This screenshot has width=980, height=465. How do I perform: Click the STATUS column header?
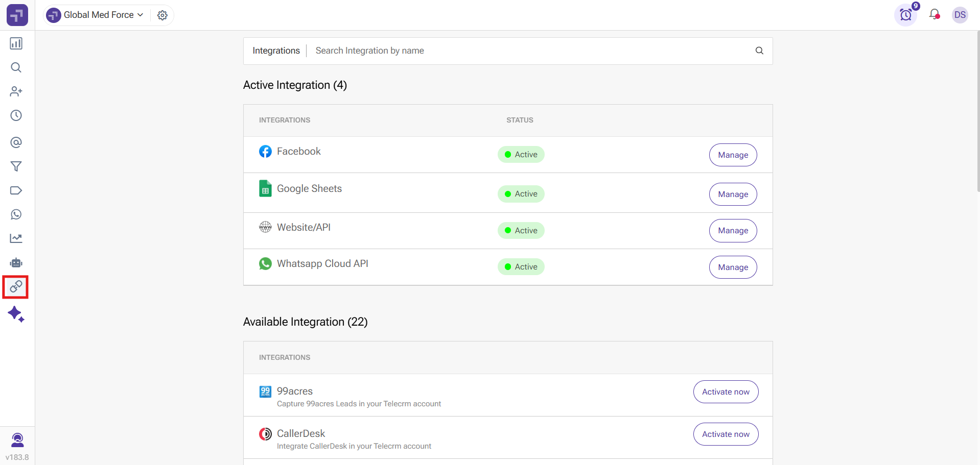(x=520, y=120)
